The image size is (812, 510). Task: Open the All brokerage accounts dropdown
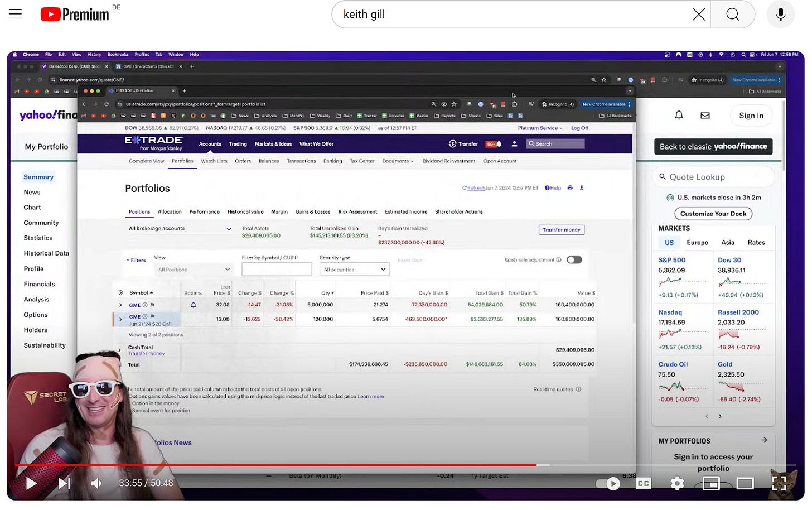tap(180, 229)
